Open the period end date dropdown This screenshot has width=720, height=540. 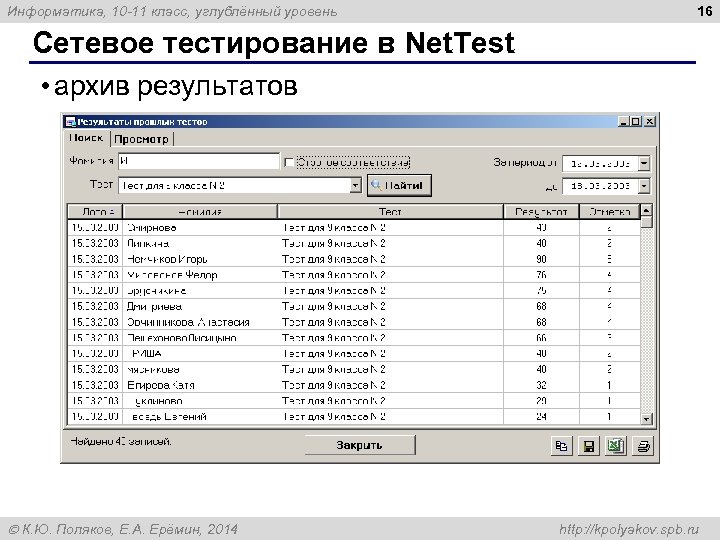coord(644,186)
